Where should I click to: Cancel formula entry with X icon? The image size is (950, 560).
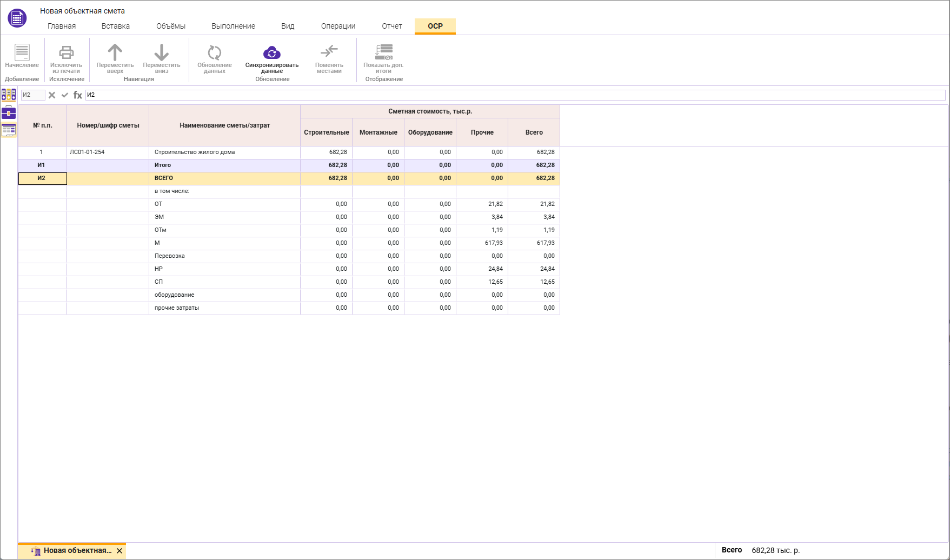click(52, 95)
